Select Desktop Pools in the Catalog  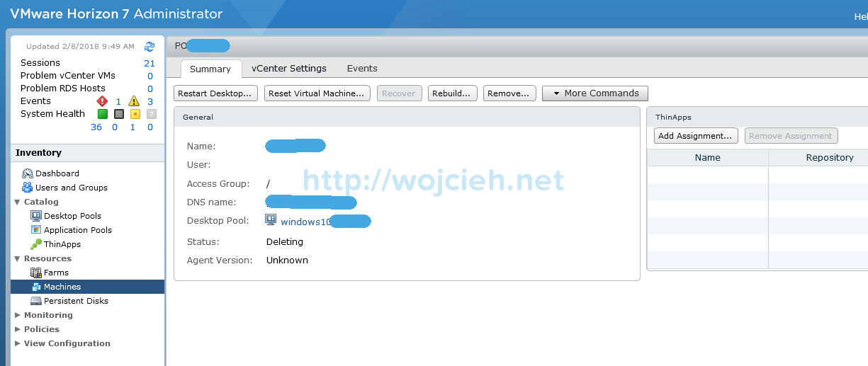[72, 216]
